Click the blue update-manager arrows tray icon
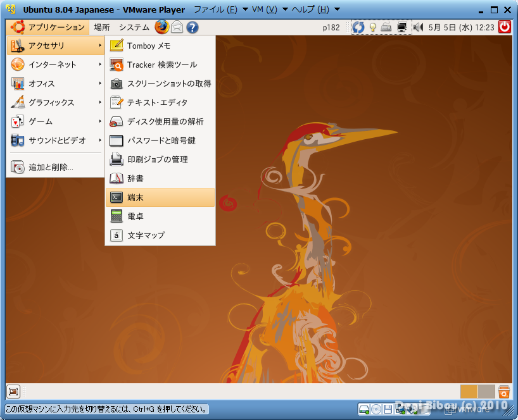The width and height of the screenshot is (518, 420). [358, 27]
